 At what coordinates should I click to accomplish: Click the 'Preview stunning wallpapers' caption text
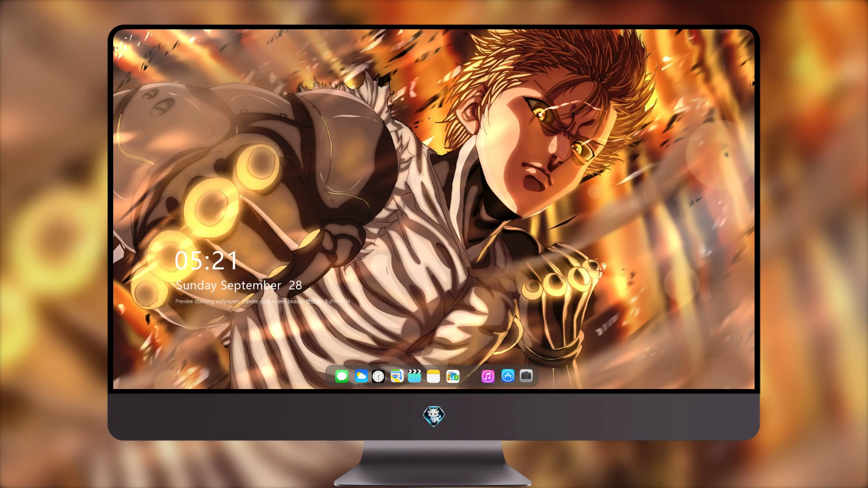(x=262, y=301)
